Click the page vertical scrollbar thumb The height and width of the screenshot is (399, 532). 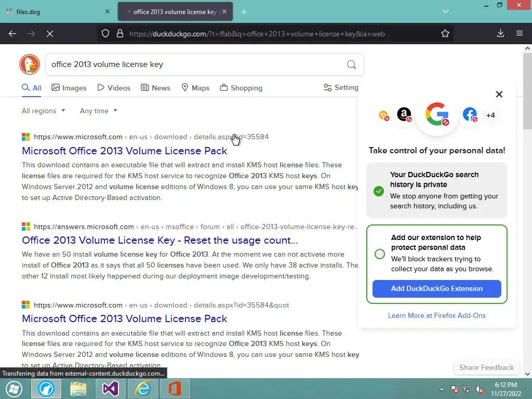pos(527,91)
